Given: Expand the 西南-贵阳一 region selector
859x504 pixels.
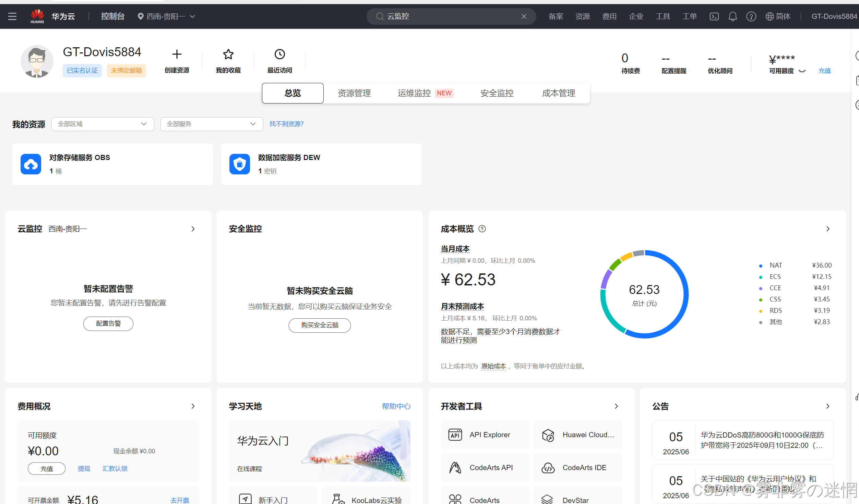Looking at the screenshot, I should [166, 16].
